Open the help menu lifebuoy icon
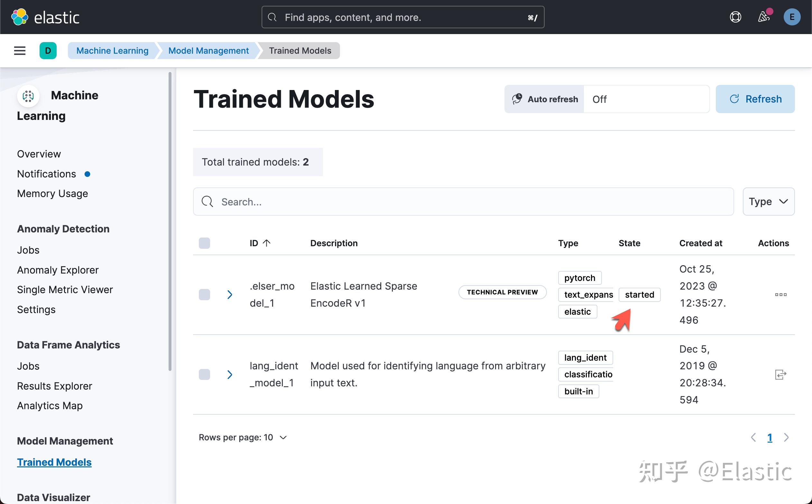This screenshot has height=504, width=812. pyautogui.click(x=735, y=17)
